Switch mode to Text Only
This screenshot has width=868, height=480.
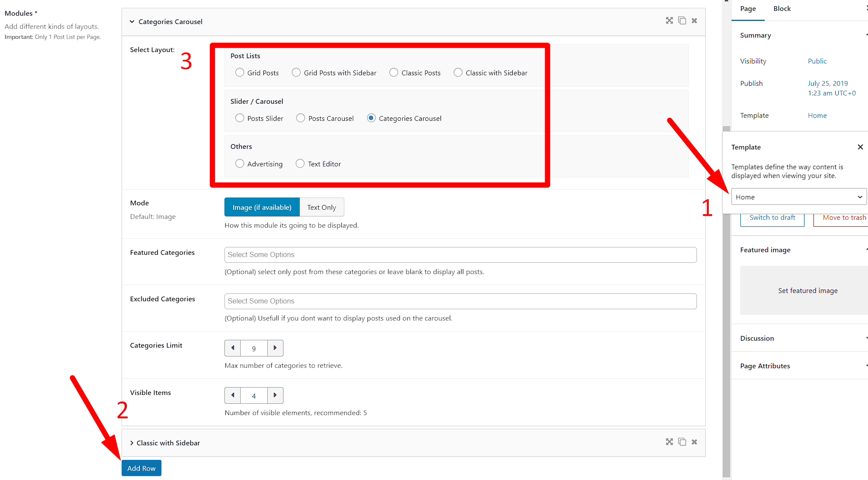(322, 207)
